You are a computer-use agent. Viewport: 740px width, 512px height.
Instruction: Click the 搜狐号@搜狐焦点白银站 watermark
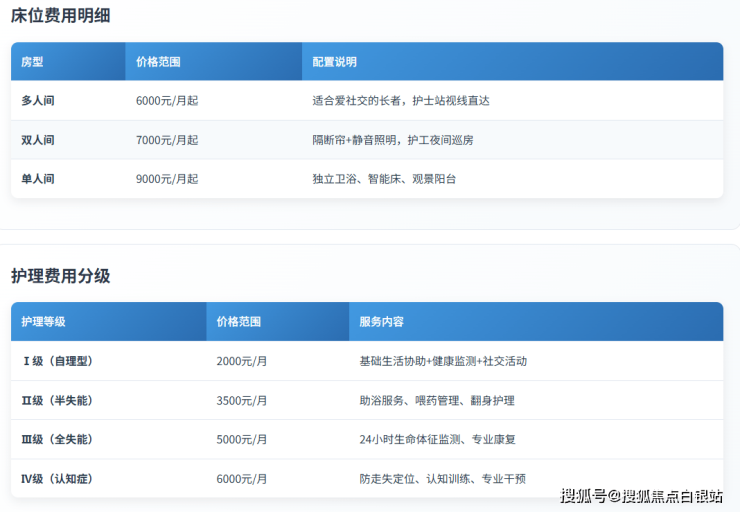click(x=641, y=496)
